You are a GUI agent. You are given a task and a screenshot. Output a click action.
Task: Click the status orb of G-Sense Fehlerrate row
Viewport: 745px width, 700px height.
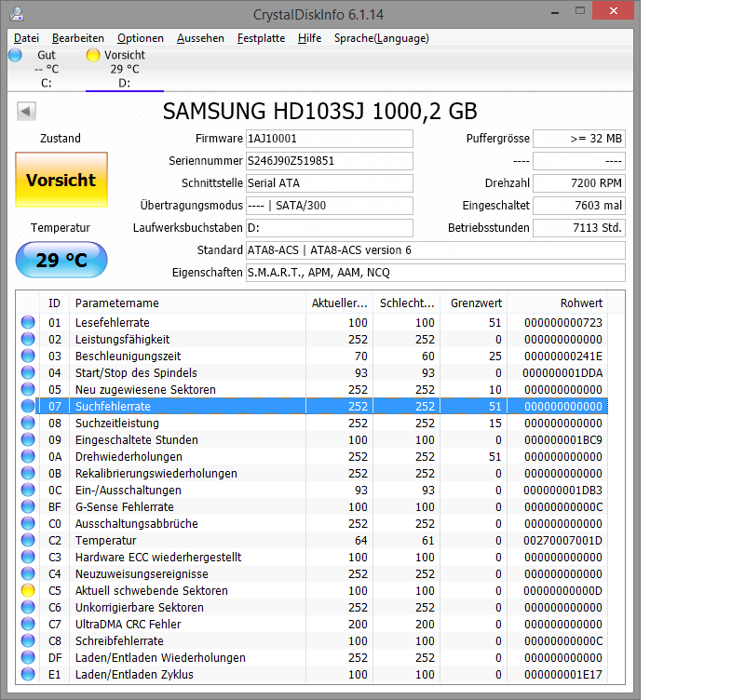[28, 506]
